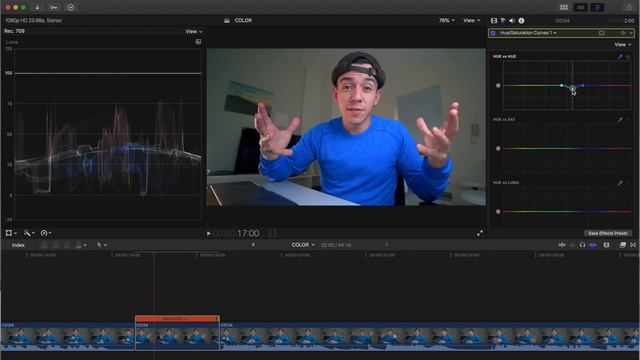Expand effect options chevron at row end
The height and width of the screenshot is (360, 640).
631,33
